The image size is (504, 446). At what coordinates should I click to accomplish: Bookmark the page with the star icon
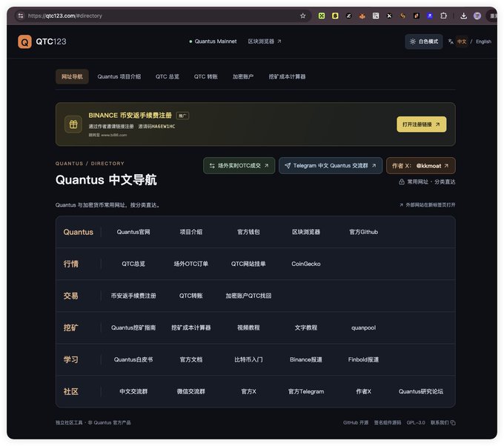click(303, 16)
